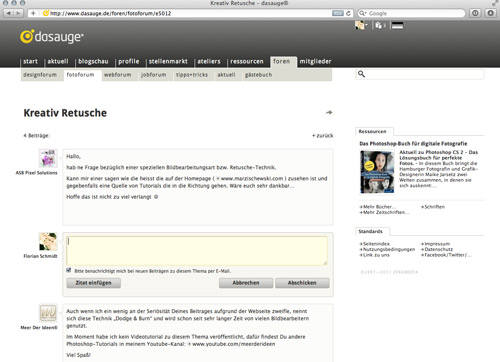Viewport: 500px width, 362px height.
Task: Click the RSS badge in address bar
Action: [338, 13]
